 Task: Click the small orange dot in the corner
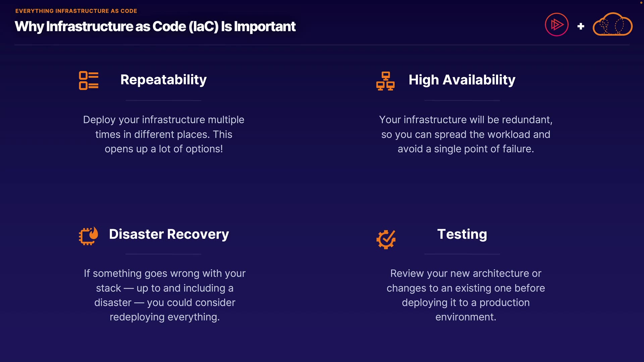pyautogui.click(x=641, y=3)
